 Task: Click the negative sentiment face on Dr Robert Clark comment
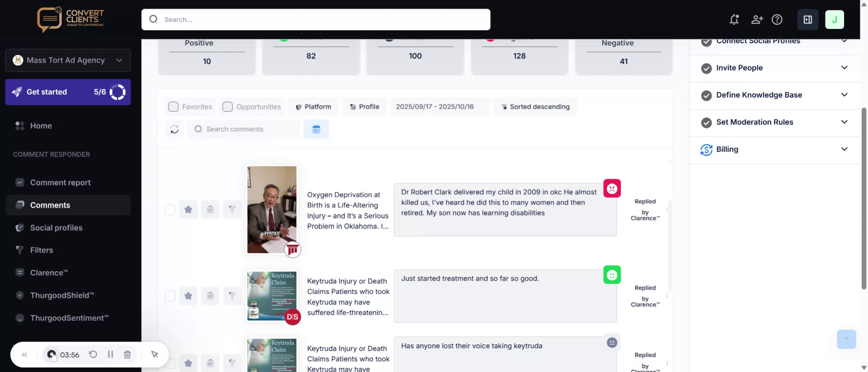[612, 188]
